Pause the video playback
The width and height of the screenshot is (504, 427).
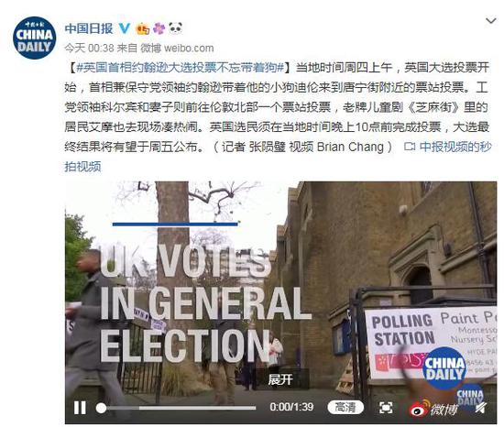(80, 408)
